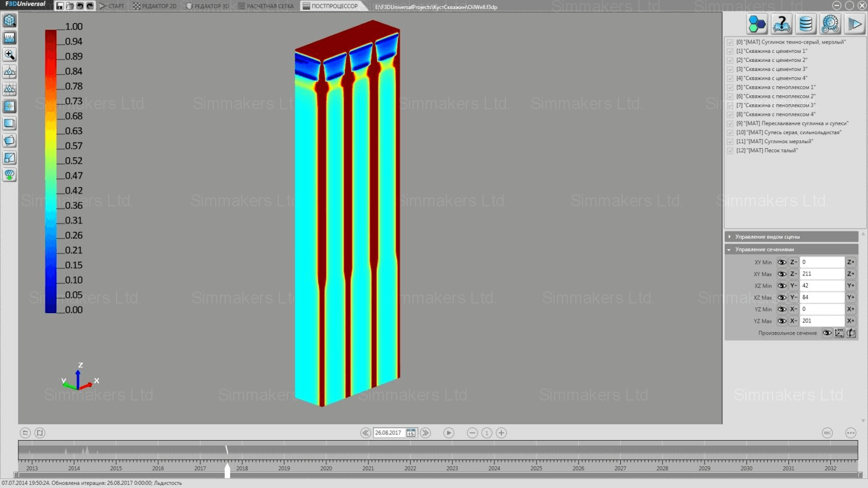Click X− button for YZ Min
This screenshot has height=488, width=868.
[794, 309]
